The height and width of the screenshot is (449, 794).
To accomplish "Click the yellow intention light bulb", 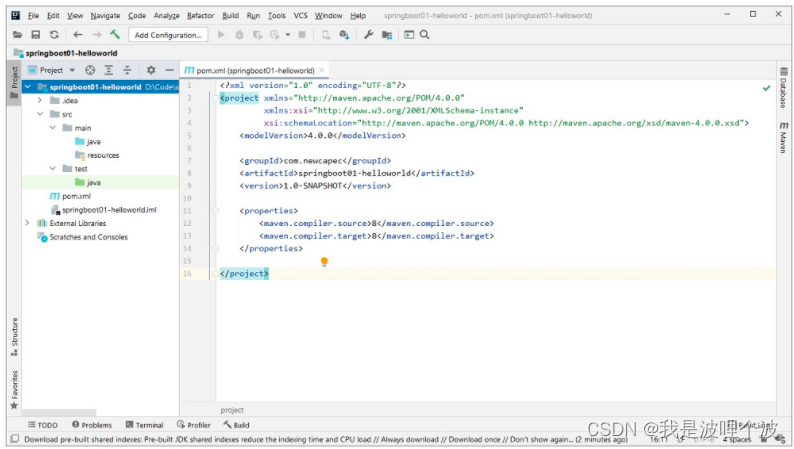I will pos(324,262).
